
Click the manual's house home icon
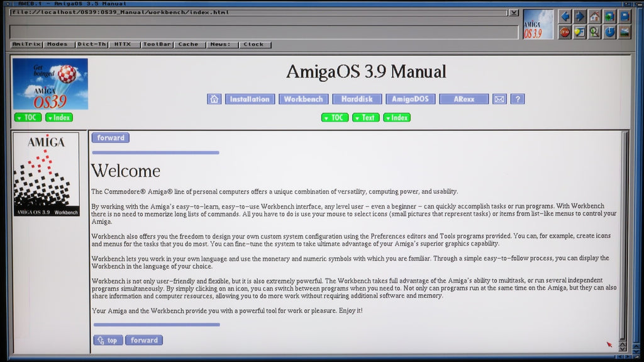point(214,99)
